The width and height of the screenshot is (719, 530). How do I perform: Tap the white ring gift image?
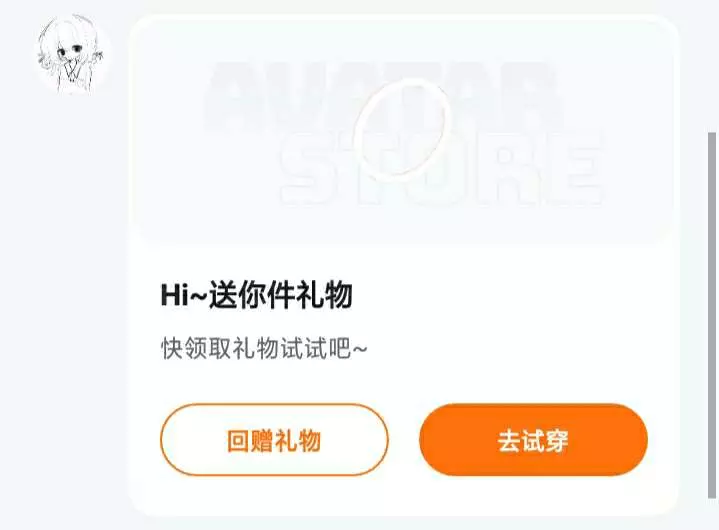(x=402, y=128)
